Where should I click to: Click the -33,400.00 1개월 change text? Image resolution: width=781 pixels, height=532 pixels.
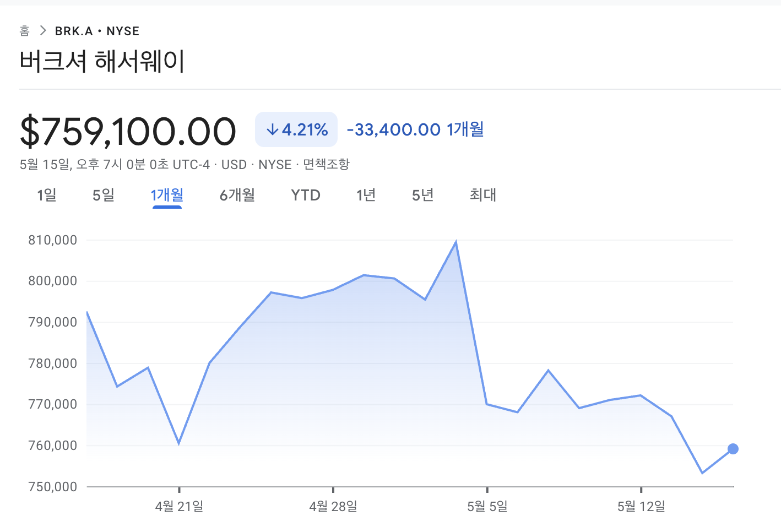coord(415,130)
